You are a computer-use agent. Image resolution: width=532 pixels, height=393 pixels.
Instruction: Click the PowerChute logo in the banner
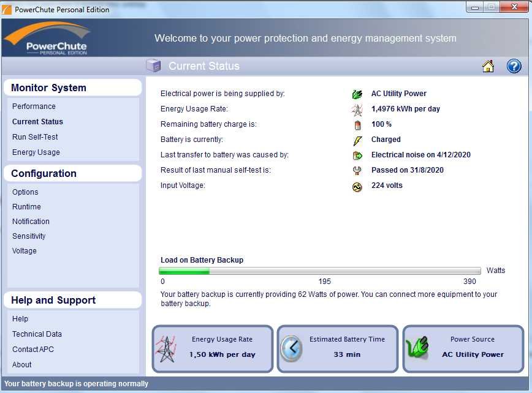(x=48, y=39)
